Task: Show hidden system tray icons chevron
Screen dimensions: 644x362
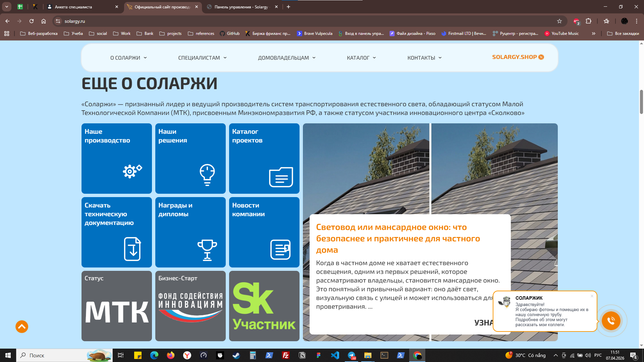Action: 556,355
